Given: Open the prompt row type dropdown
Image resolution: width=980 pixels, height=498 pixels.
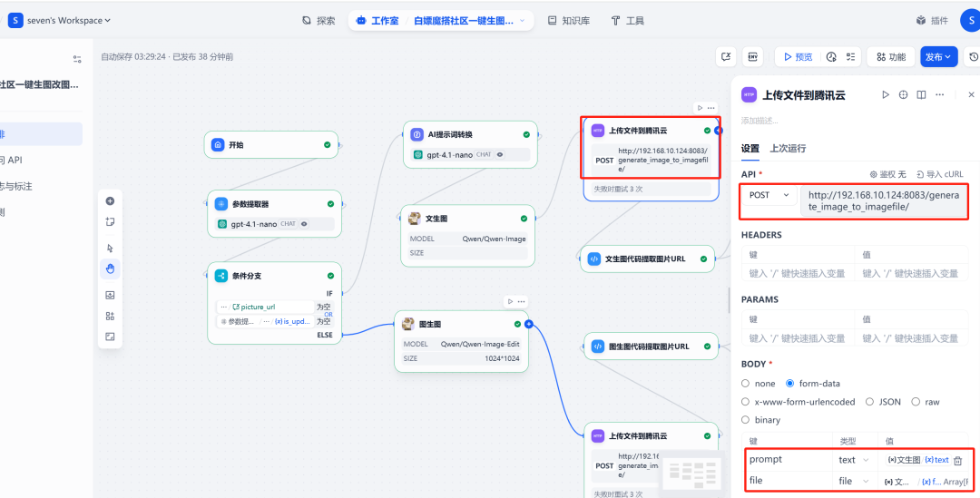Looking at the screenshot, I should [855, 460].
